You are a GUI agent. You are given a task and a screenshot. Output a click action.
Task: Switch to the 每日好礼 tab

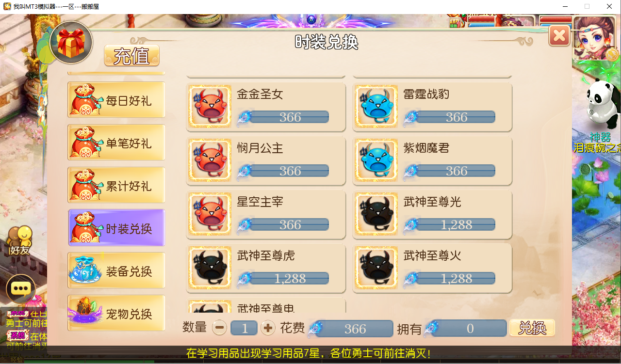pyautogui.click(x=116, y=100)
